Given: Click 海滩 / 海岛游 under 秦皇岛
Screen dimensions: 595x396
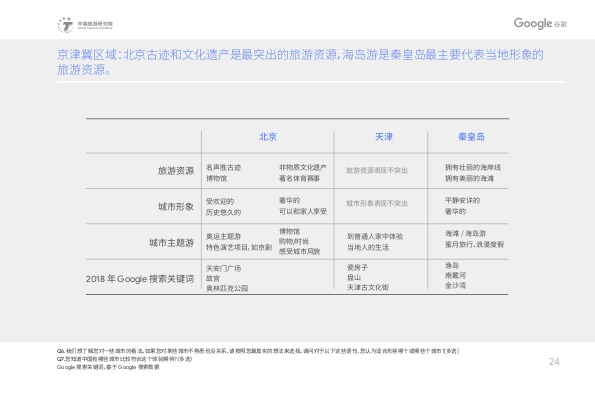Looking at the screenshot, I should pos(465,233).
